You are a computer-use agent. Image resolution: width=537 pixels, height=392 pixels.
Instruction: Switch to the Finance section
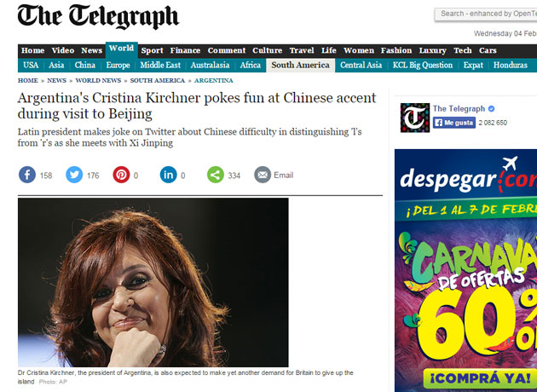pos(185,50)
